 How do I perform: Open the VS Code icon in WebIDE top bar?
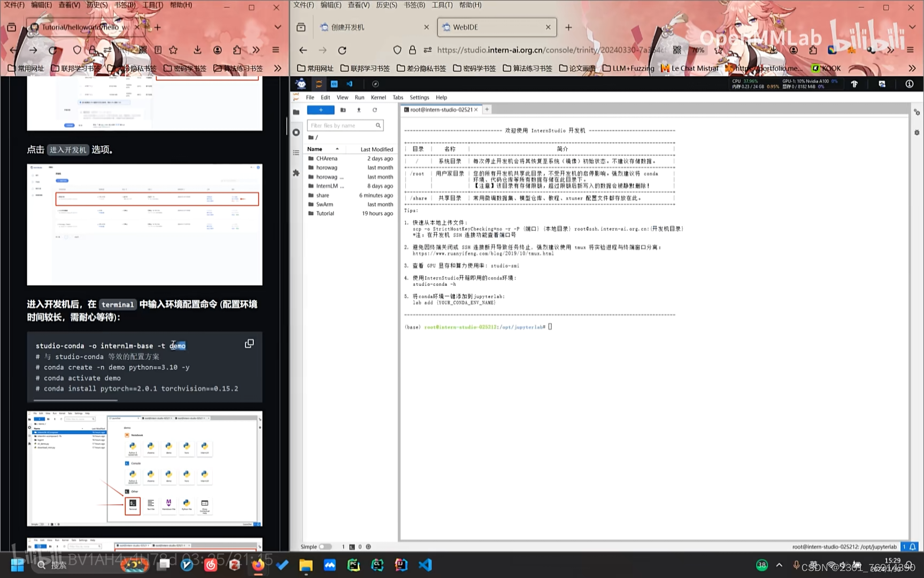[x=349, y=84]
